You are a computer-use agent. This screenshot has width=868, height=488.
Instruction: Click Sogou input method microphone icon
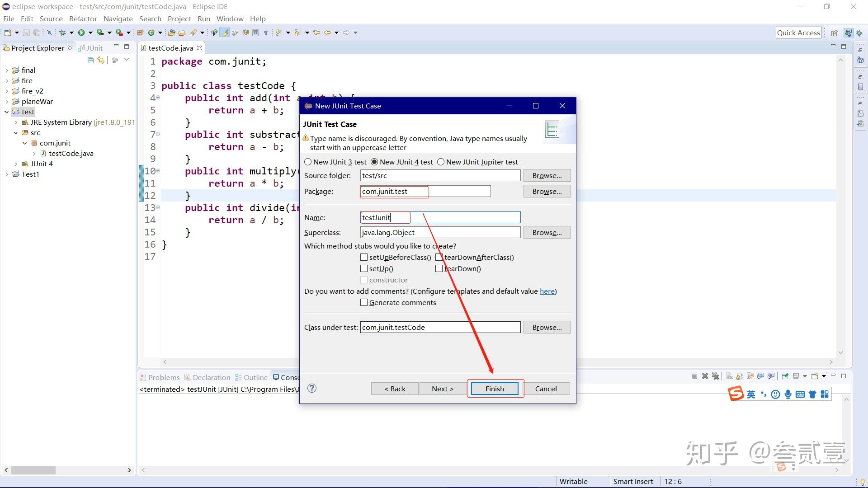pyautogui.click(x=788, y=394)
